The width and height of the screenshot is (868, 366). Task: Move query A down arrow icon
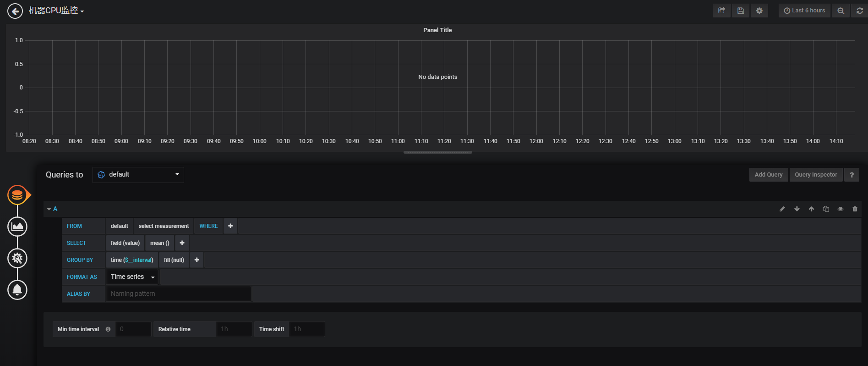click(797, 209)
